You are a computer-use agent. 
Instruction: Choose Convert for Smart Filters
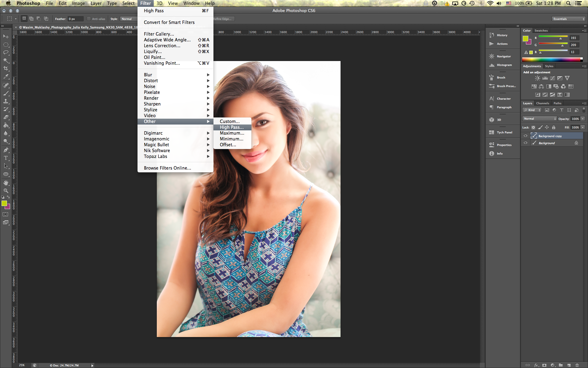175,22
